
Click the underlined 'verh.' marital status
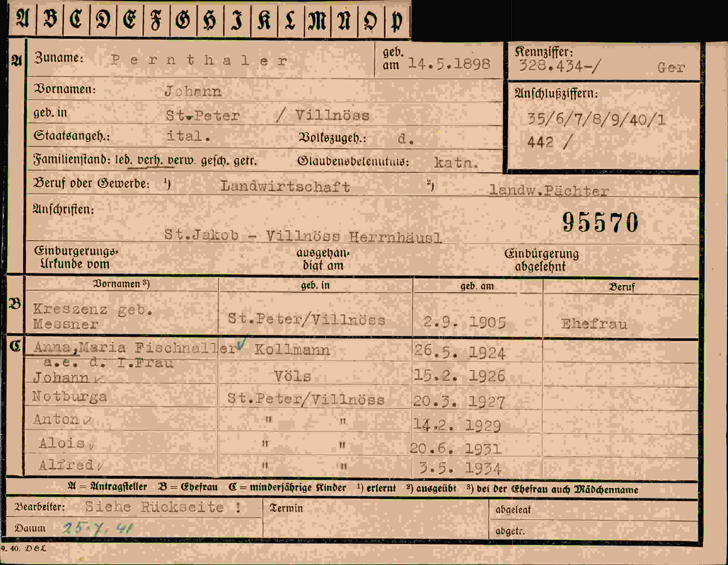(x=150, y=160)
